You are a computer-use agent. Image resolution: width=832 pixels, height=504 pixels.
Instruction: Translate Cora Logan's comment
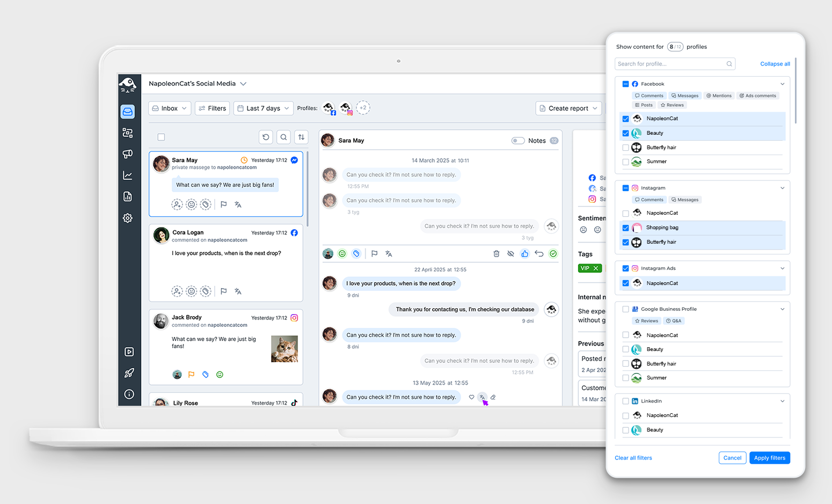click(x=238, y=291)
